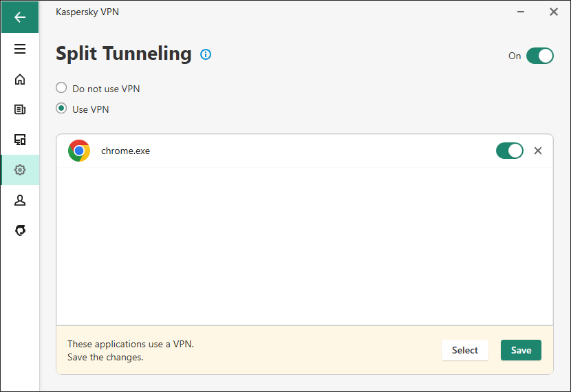Turn off the Split Tunneling switch
The width and height of the screenshot is (571, 392).
[x=539, y=56]
